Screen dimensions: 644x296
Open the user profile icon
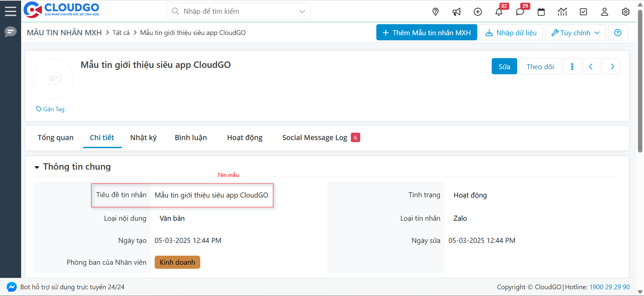click(604, 12)
